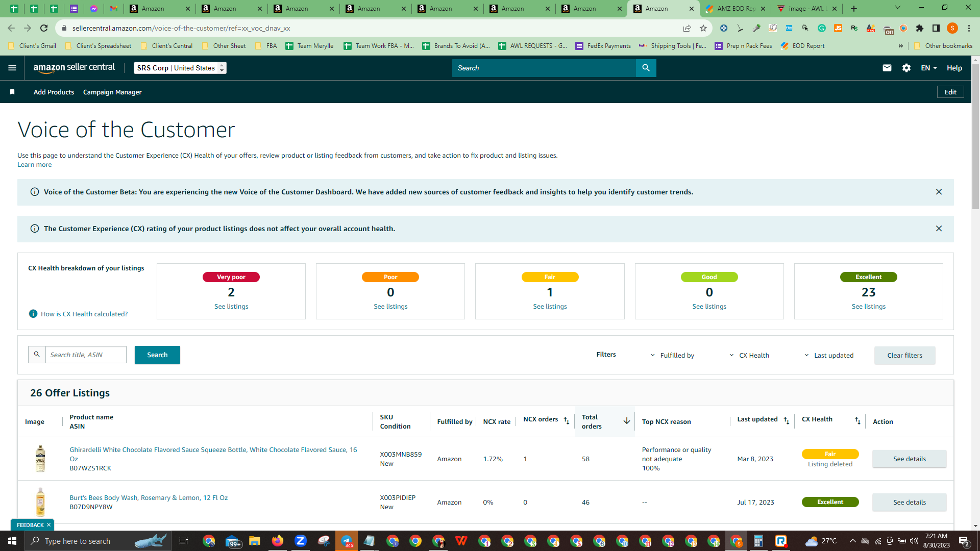This screenshot has height=551, width=980.
Task: Open Burt's Bees Body Wash product link
Action: point(149,497)
